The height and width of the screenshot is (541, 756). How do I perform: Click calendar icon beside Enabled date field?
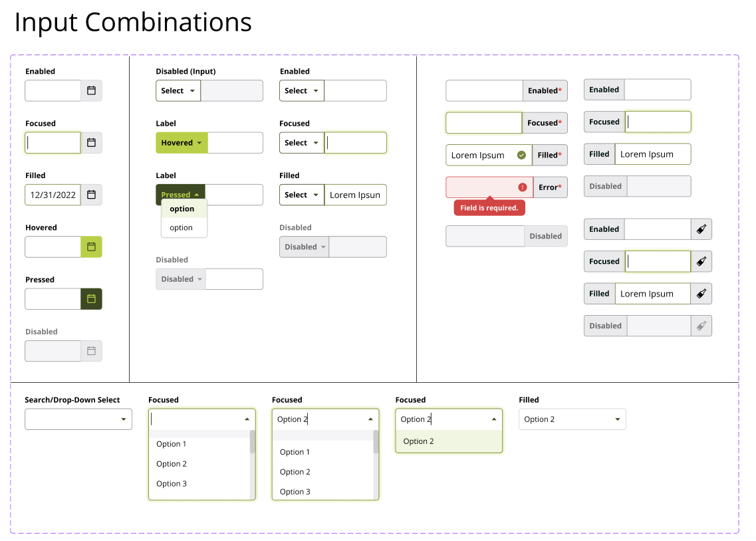pos(91,90)
